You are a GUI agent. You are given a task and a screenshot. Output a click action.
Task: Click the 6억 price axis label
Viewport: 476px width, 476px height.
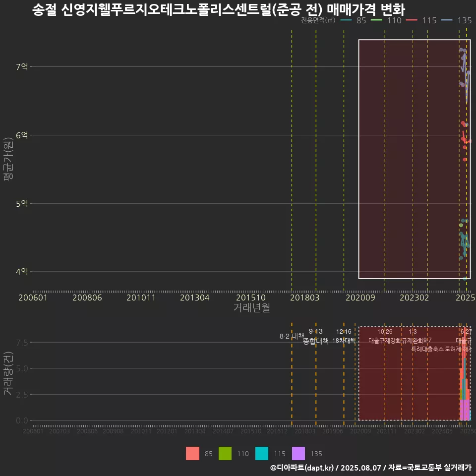(22, 135)
